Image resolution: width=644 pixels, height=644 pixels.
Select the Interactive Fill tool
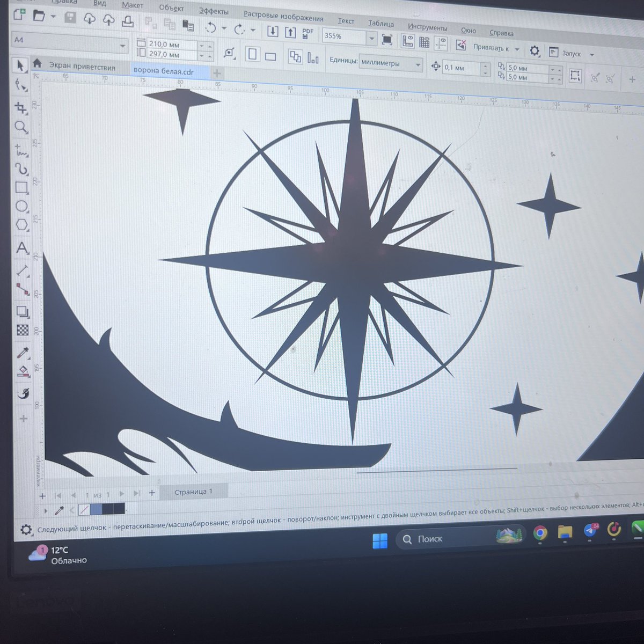pyautogui.click(x=23, y=371)
